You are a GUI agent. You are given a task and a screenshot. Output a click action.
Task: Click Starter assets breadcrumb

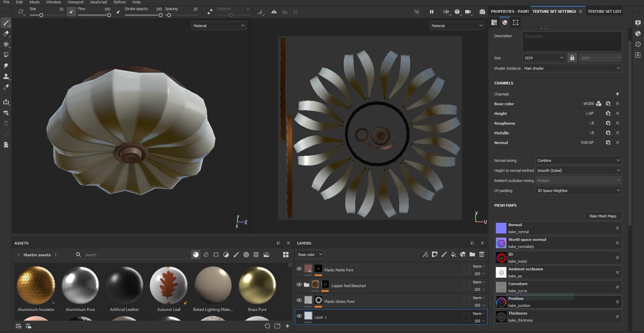(x=37, y=255)
